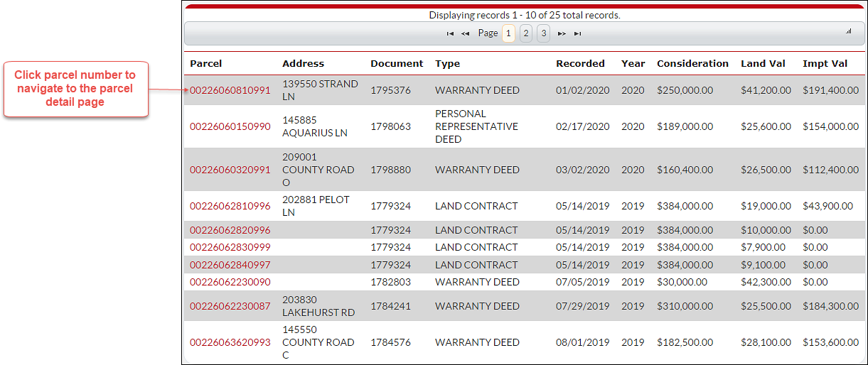Sort by the Type column header

[448, 63]
